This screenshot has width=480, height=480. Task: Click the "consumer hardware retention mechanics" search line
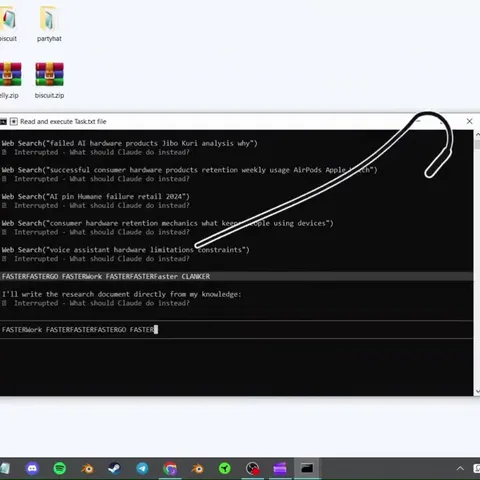tap(167, 223)
